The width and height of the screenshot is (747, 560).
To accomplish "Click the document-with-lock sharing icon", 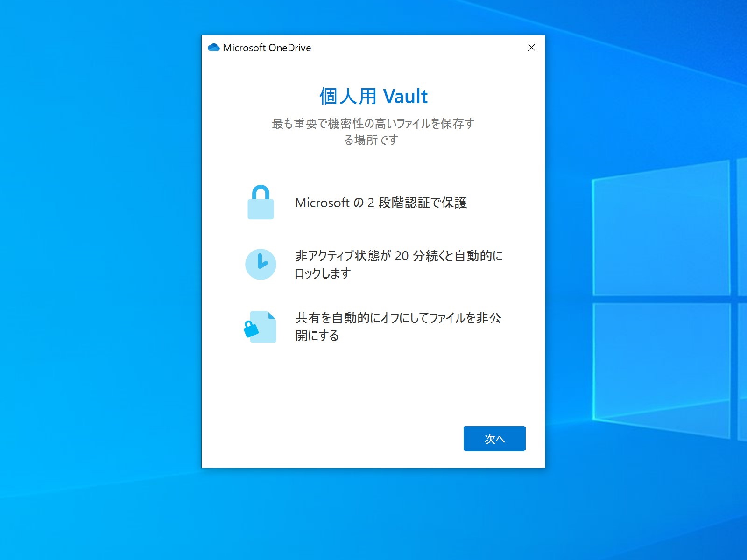I will [x=261, y=327].
